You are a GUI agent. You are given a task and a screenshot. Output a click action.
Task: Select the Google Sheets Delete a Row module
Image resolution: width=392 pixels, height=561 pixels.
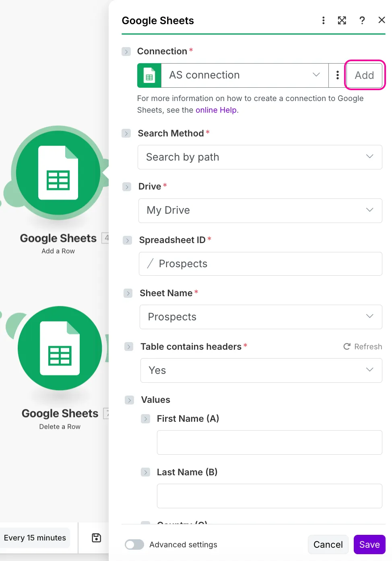pos(60,348)
